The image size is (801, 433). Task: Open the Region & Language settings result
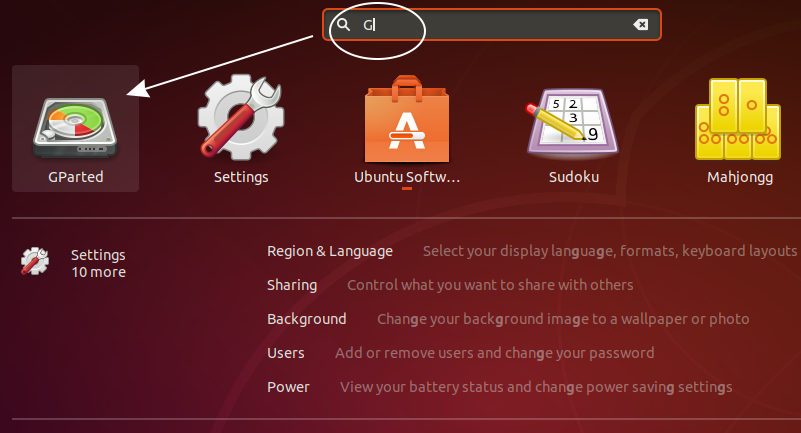(x=330, y=251)
